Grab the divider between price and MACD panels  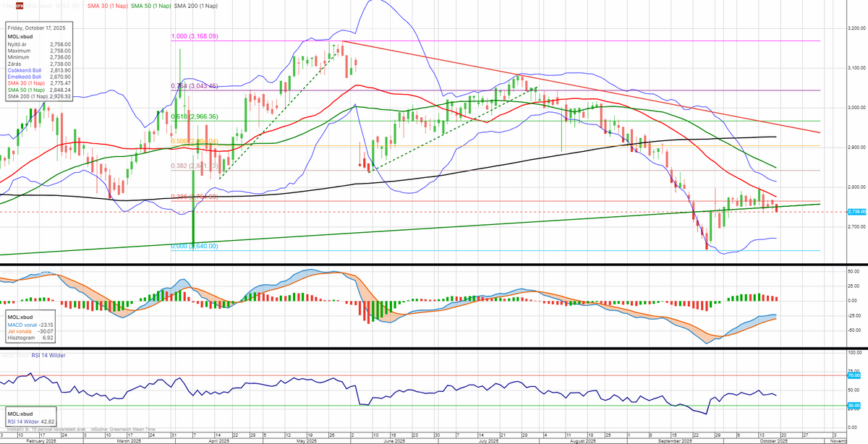point(434,265)
